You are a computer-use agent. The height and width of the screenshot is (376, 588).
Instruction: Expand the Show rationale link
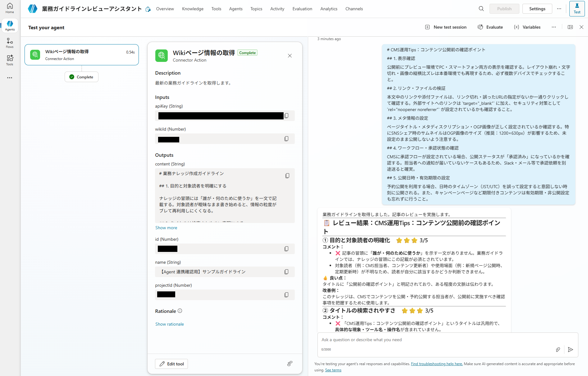[170, 324]
